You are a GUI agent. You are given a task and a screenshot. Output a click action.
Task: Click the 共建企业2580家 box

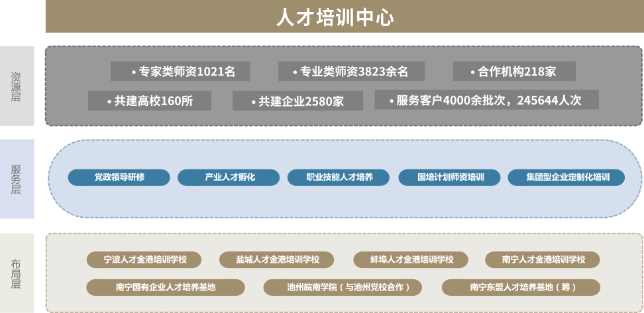[x=297, y=101]
